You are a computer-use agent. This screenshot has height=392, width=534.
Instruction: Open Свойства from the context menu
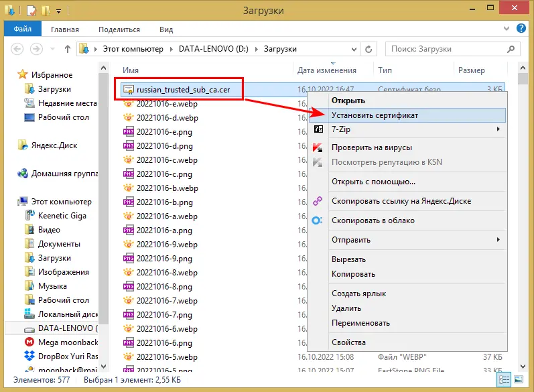pyautogui.click(x=407, y=342)
